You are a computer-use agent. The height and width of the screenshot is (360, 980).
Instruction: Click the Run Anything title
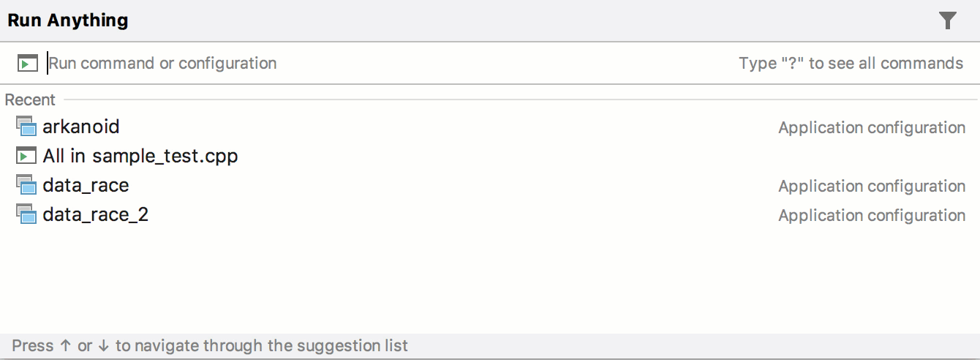click(68, 20)
